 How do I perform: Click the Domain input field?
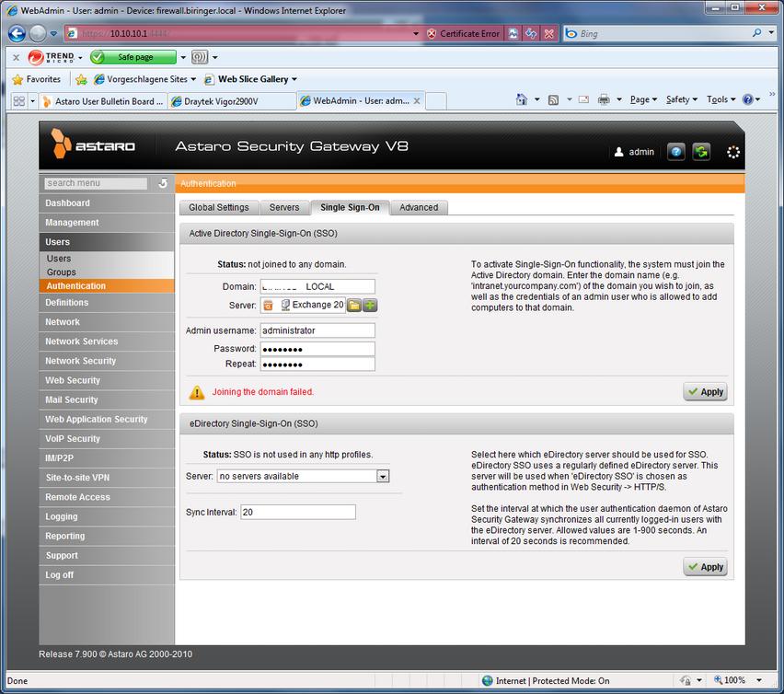pyautogui.click(x=317, y=286)
